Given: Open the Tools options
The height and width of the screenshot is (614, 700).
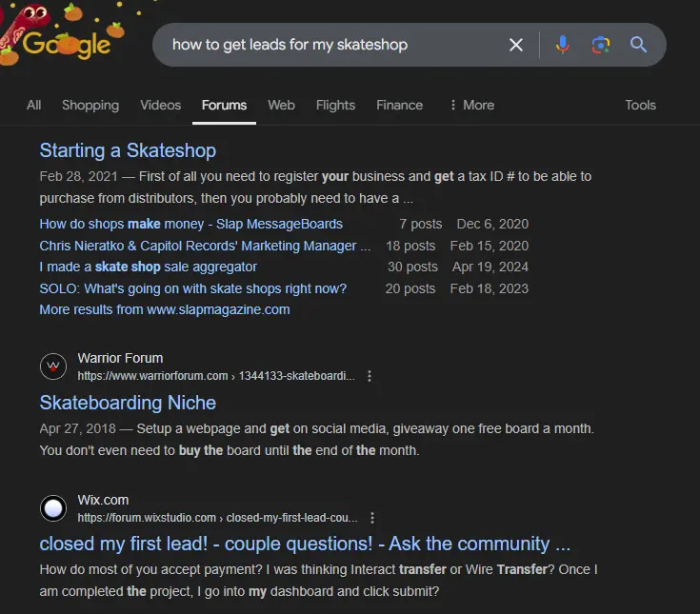Looking at the screenshot, I should (x=640, y=105).
